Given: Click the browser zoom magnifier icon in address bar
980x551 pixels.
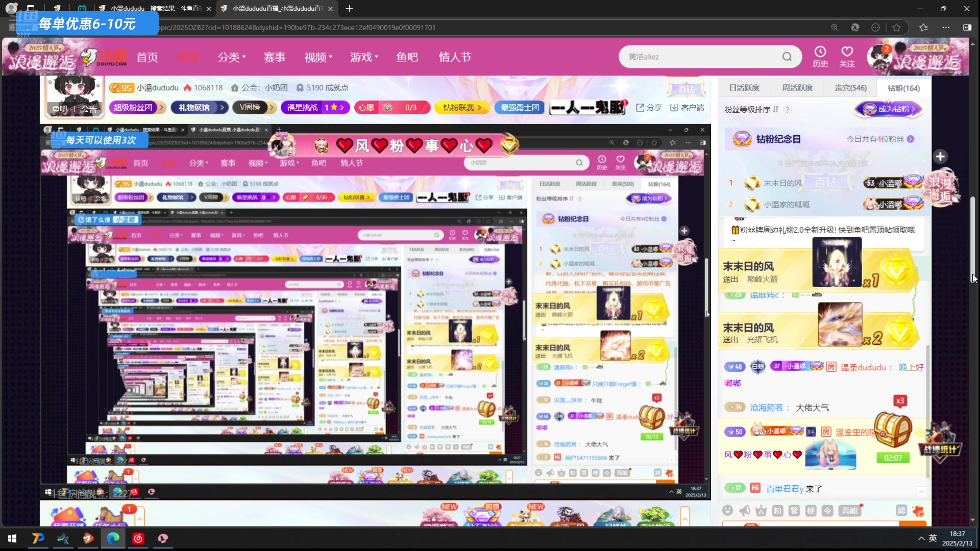Looking at the screenshot, I should tap(835, 28).
